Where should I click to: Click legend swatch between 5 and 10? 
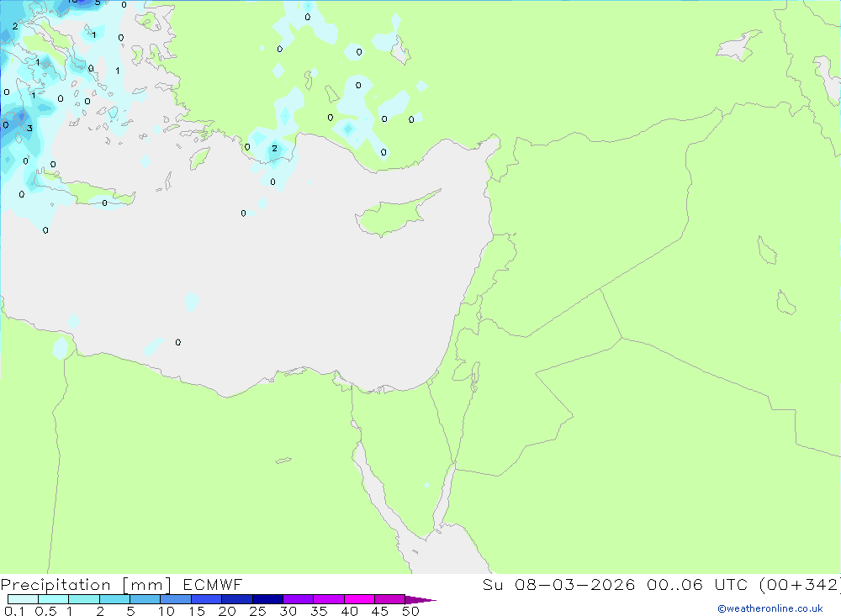click(145, 599)
